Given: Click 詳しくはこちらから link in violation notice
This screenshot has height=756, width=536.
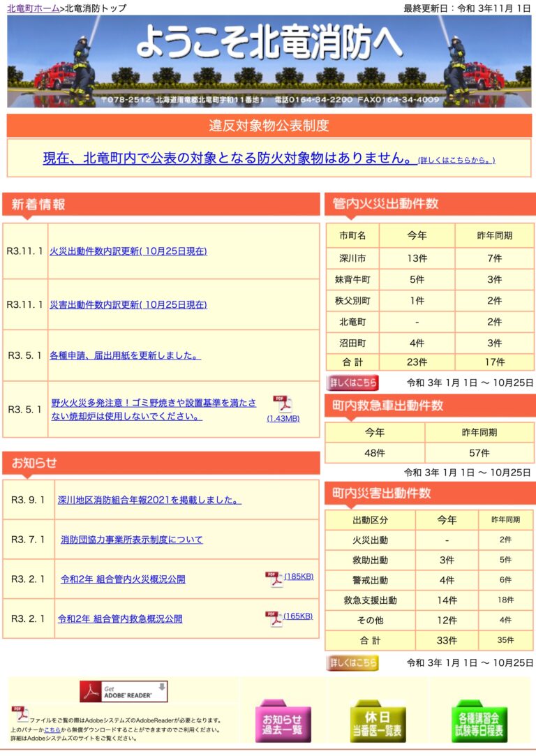Looking at the screenshot, I should 456,161.
